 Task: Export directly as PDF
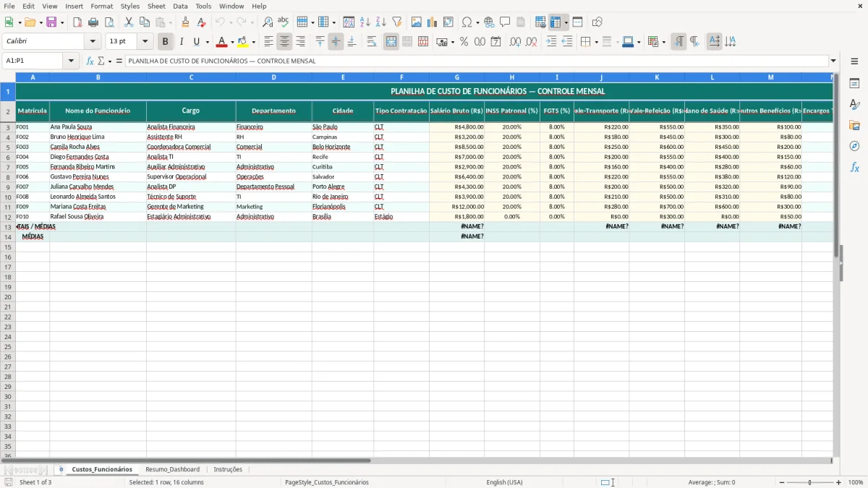tap(77, 22)
